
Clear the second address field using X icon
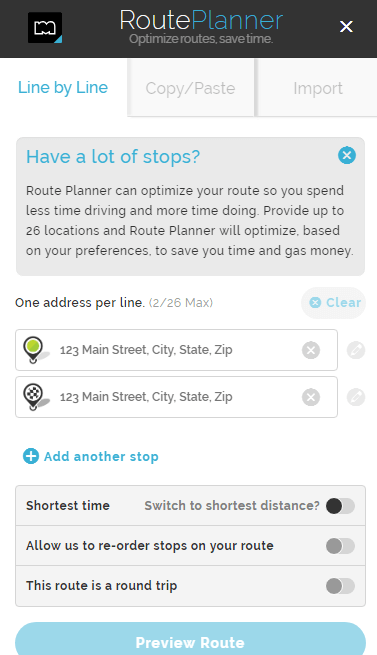click(x=311, y=397)
